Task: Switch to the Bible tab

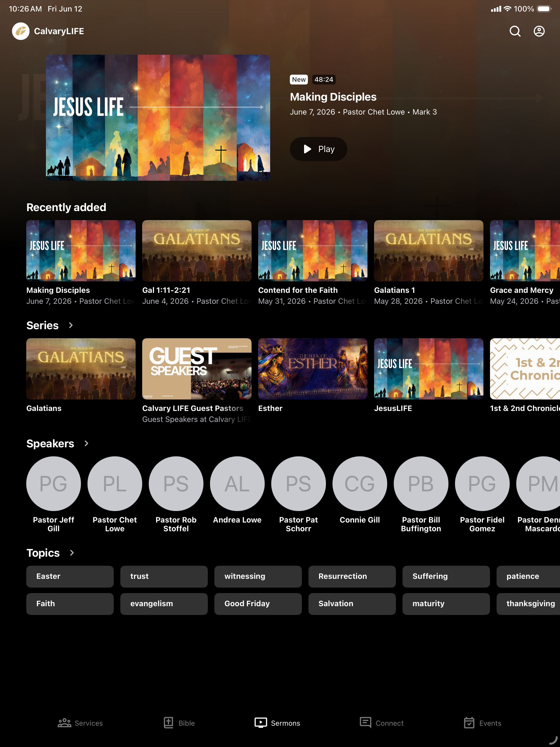Action: point(179,723)
